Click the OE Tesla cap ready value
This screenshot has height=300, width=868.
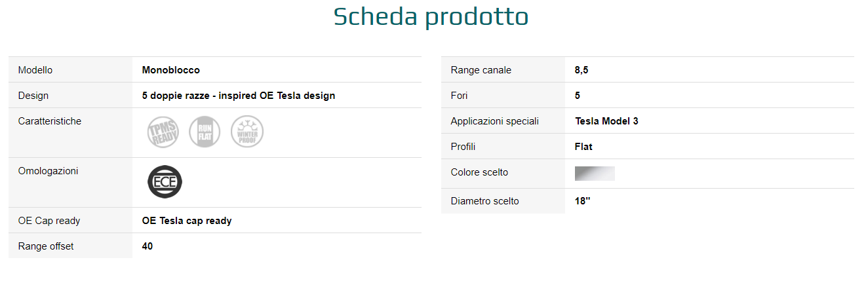click(186, 221)
